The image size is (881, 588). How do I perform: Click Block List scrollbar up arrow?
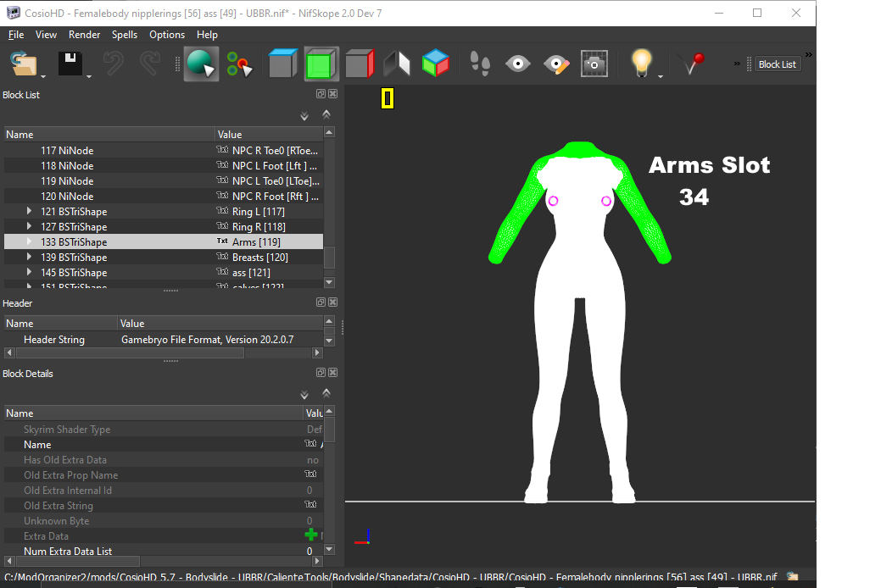point(329,132)
